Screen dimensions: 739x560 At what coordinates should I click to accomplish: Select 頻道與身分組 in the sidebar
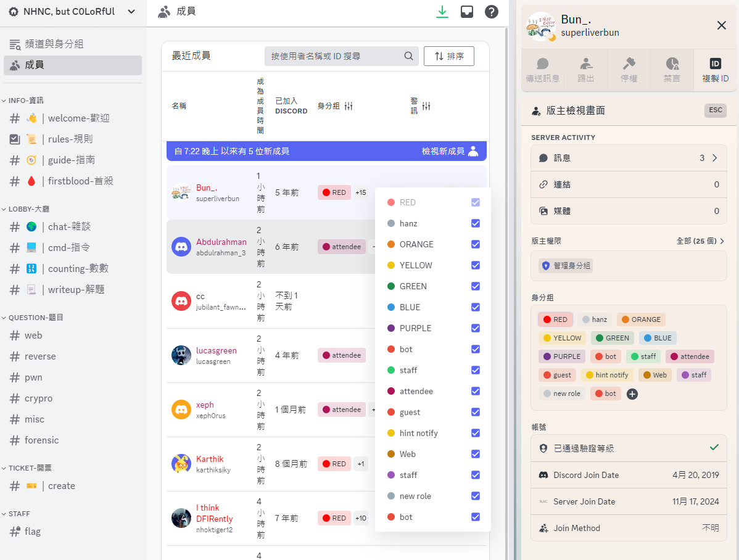click(73, 44)
